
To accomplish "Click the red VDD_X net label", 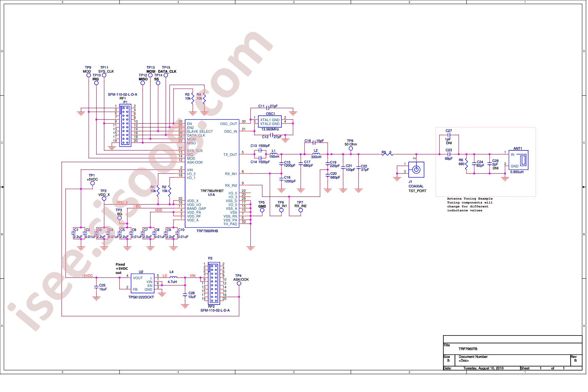I will coord(122,202).
